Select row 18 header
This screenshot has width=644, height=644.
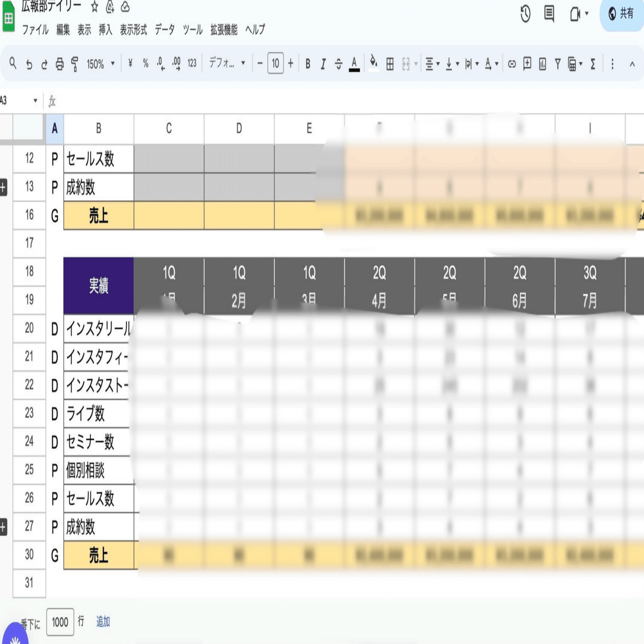(x=29, y=271)
